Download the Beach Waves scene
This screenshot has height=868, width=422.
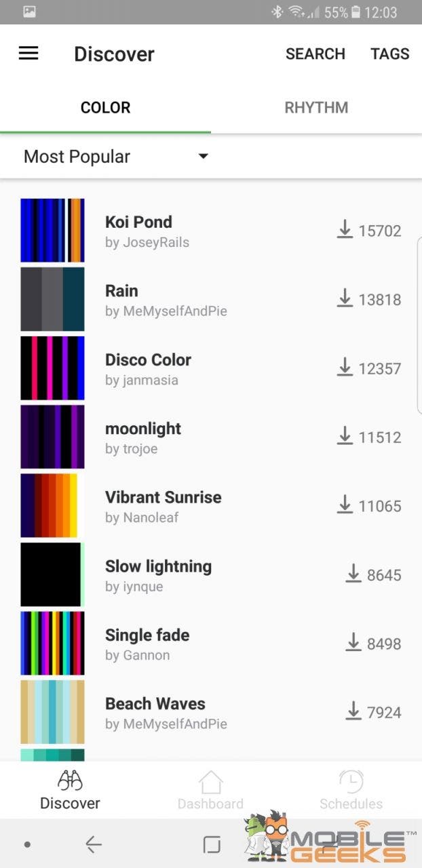click(353, 712)
